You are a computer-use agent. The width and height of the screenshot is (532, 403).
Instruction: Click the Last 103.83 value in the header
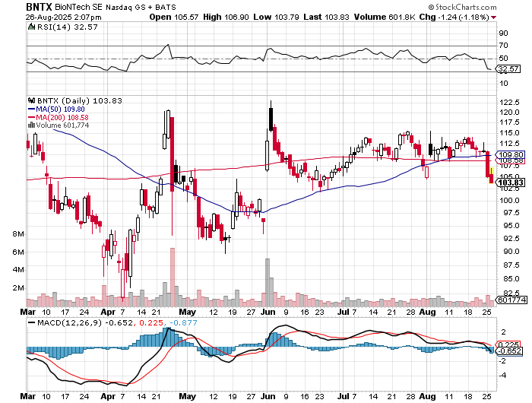point(326,17)
